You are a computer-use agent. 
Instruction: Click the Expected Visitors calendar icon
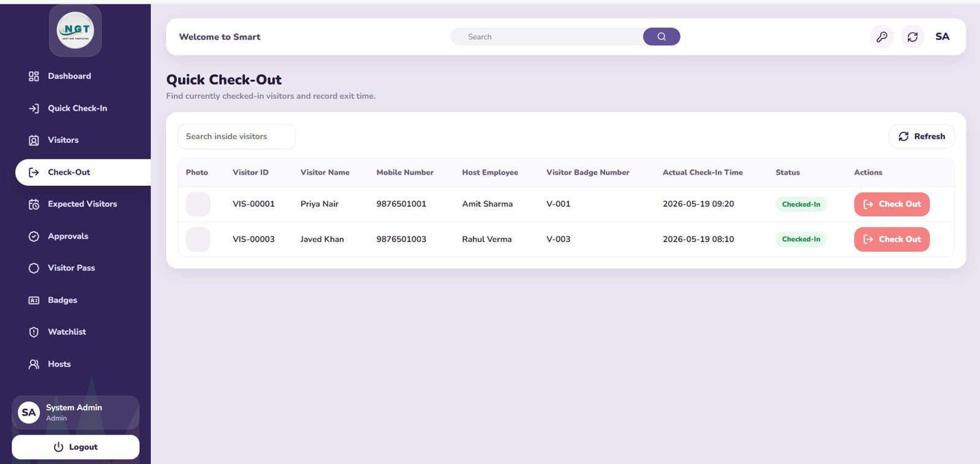click(34, 204)
